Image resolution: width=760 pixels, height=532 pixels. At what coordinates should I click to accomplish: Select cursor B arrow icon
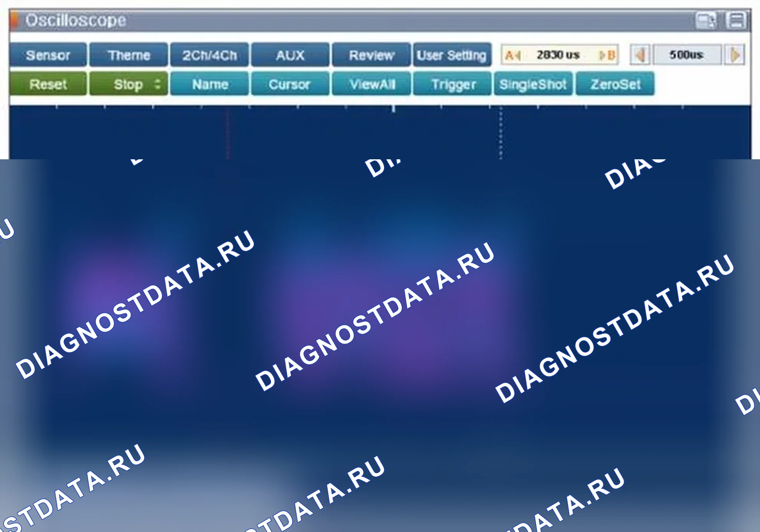(x=608, y=55)
